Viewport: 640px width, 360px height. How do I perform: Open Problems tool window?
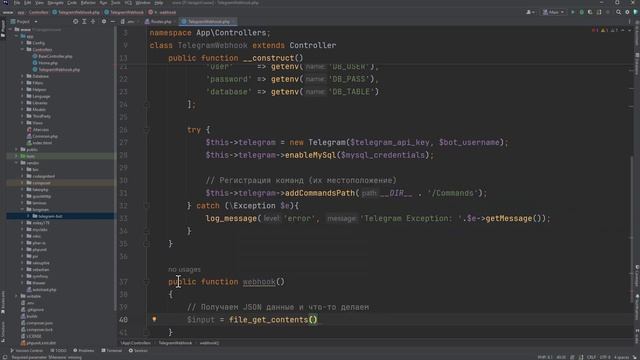(x=83, y=351)
